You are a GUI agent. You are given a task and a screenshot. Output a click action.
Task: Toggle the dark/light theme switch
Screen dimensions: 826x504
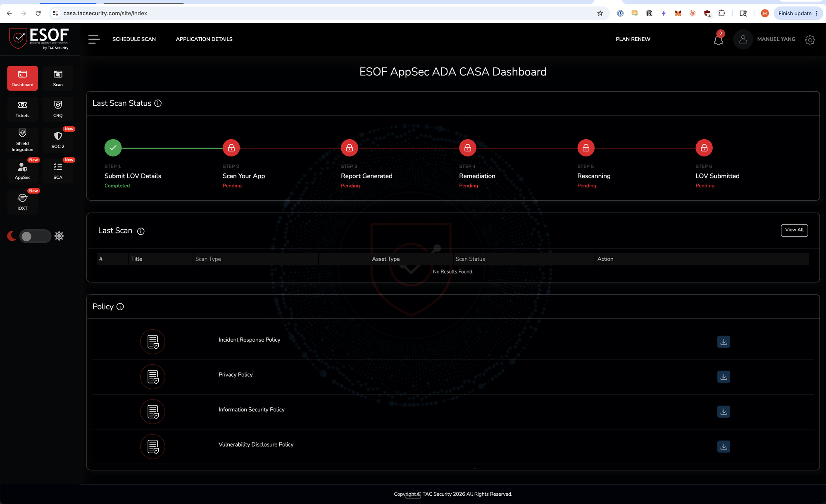pyautogui.click(x=35, y=236)
